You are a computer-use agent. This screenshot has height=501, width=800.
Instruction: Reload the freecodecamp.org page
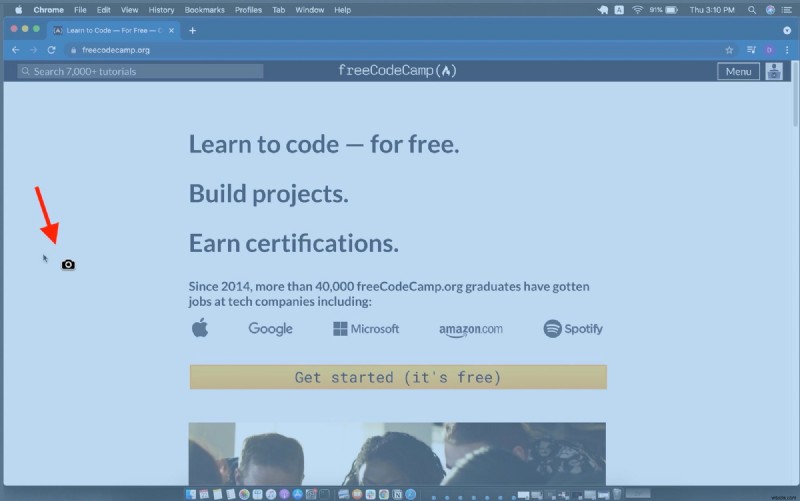click(52, 50)
